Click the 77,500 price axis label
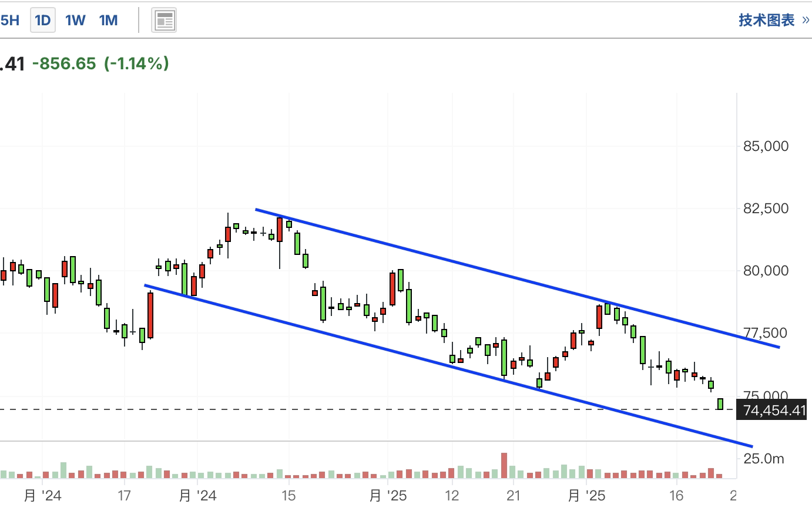 pos(766,333)
